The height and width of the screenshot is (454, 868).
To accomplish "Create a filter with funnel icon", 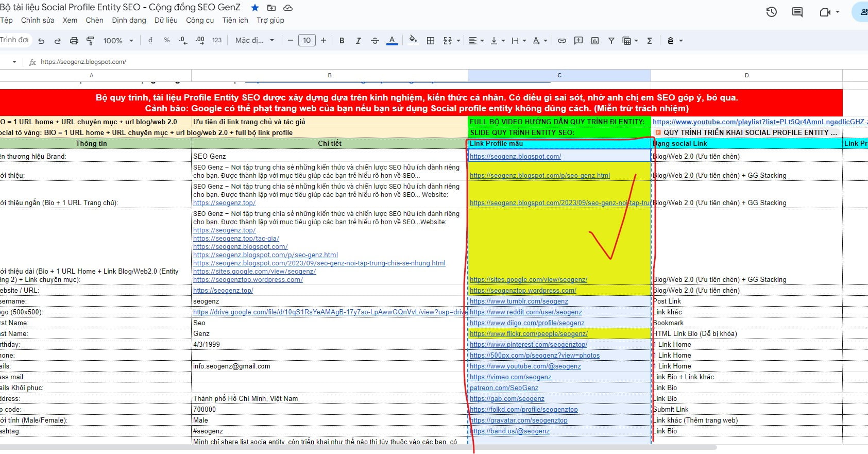I will pos(611,41).
